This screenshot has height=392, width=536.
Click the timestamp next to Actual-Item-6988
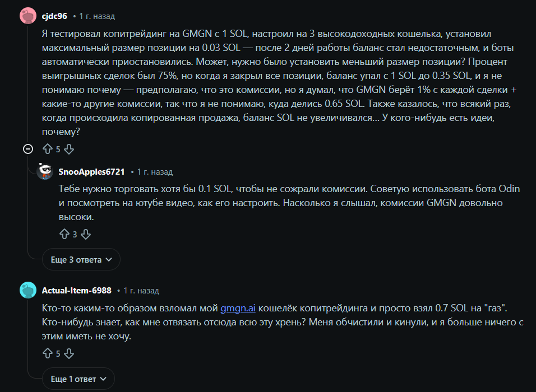pyautogui.click(x=141, y=291)
